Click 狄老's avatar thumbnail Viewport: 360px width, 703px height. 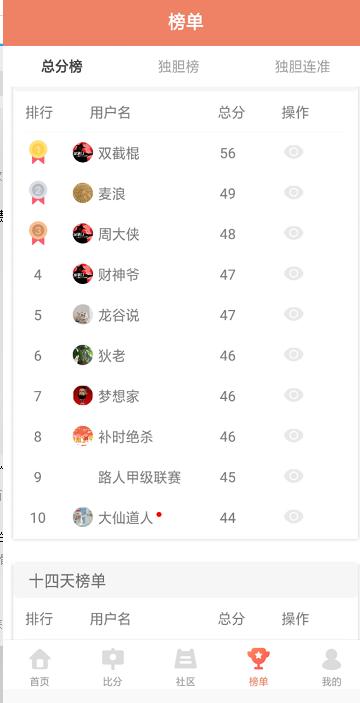[x=83, y=355]
